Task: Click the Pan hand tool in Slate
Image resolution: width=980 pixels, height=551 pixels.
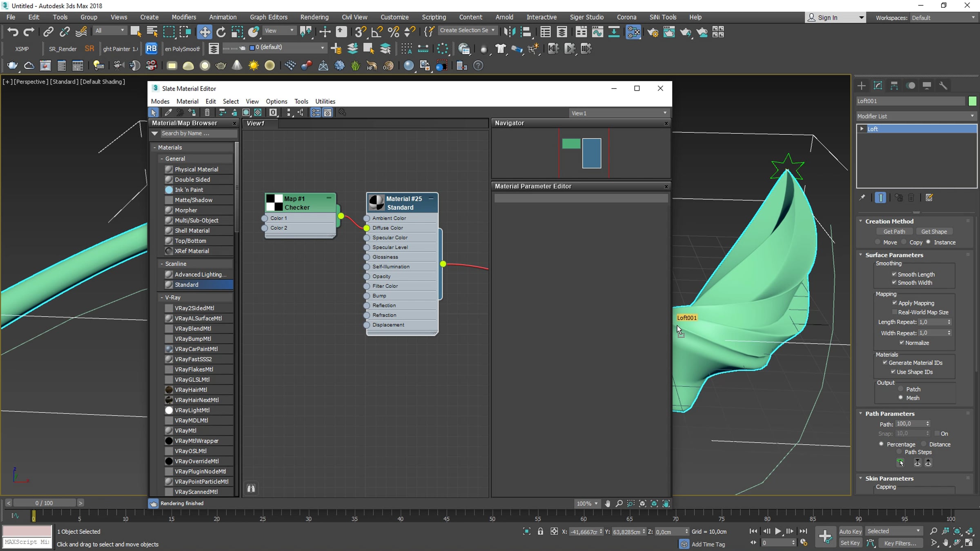Action: (x=608, y=504)
